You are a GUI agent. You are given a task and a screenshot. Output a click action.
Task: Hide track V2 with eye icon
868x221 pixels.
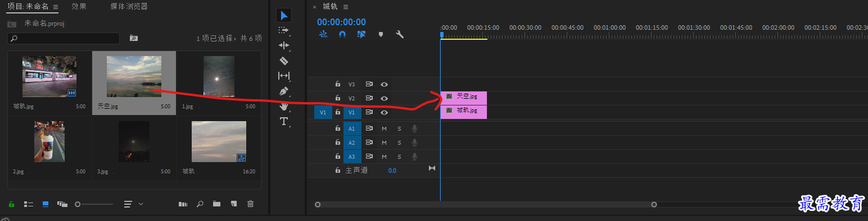coord(385,98)
